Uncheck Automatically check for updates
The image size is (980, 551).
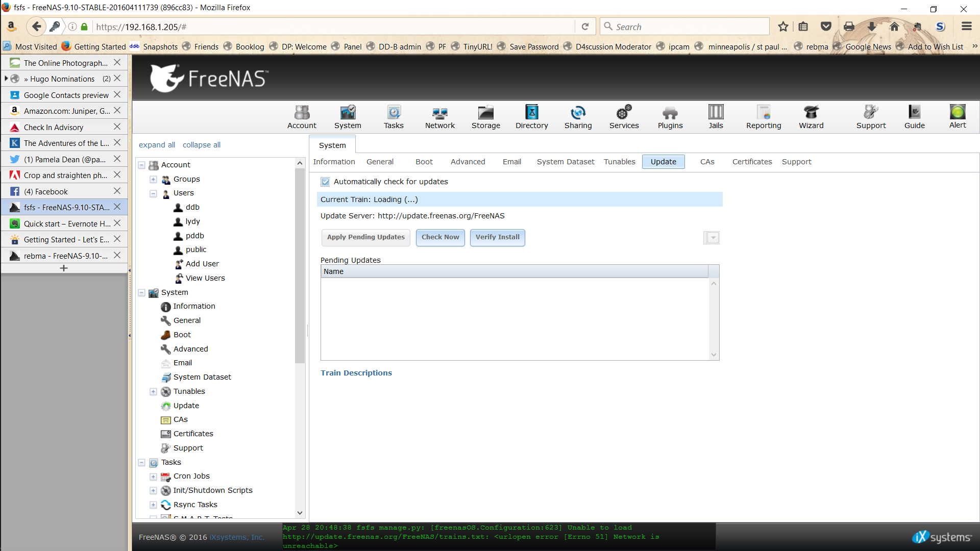click(x=325, y=182)
